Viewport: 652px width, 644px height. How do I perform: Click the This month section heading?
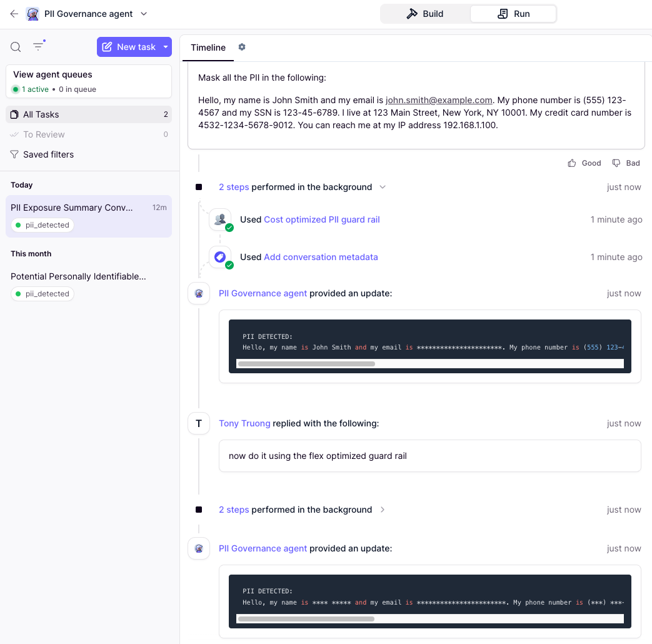tap(31, 254)
